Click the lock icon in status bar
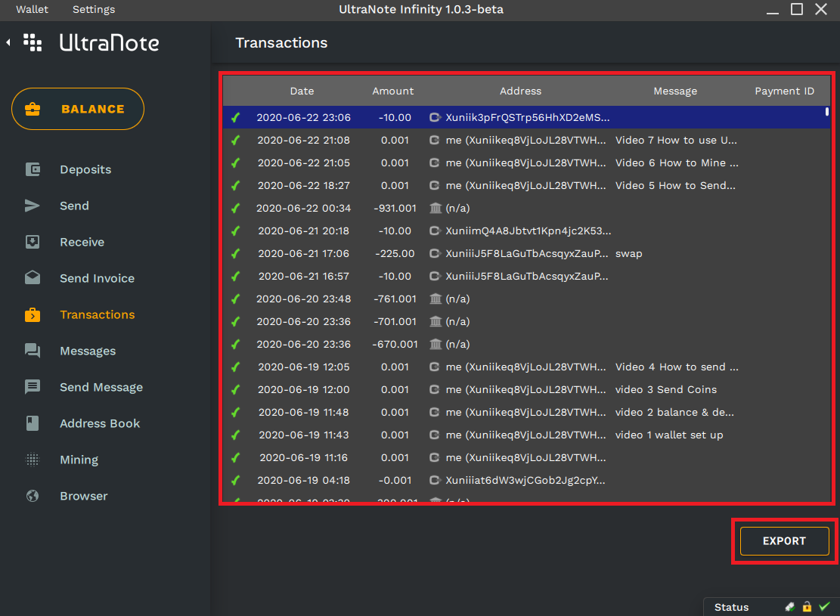Viewport: 840px width, 616px height. pyautogui.click(x=807, y=607)
